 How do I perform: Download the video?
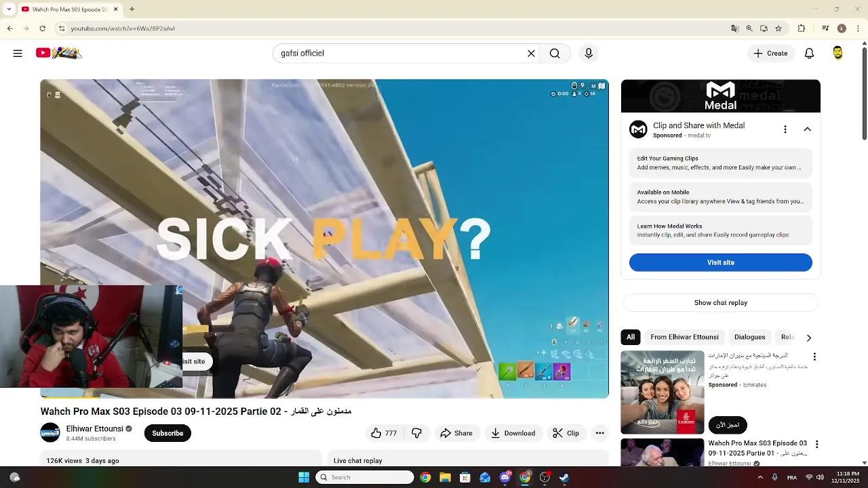pos(513,433)
